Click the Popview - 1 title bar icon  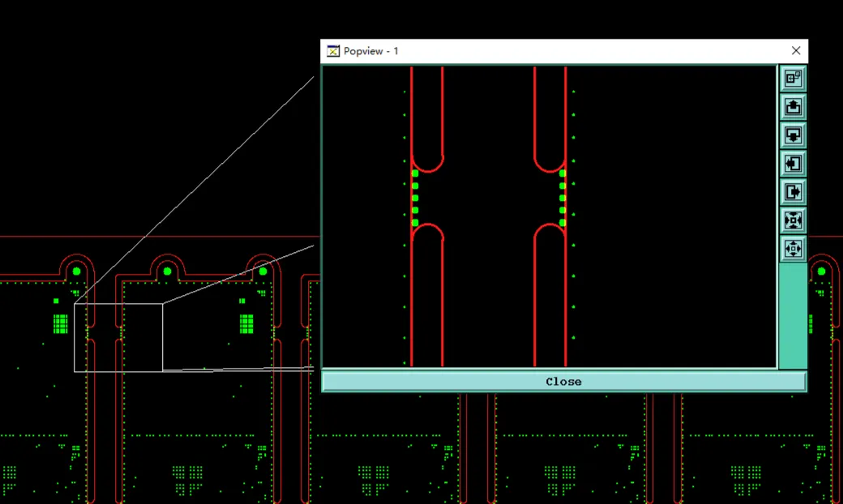[x=333, y=51]
